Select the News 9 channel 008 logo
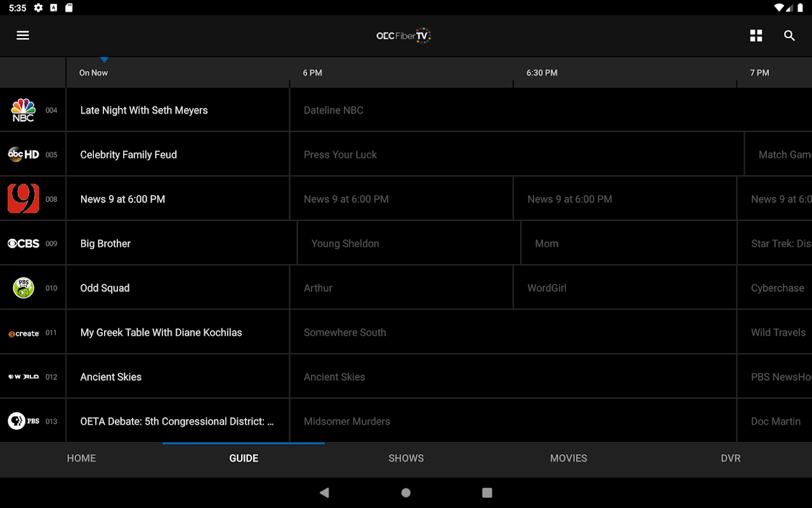 tap(23, 199)
